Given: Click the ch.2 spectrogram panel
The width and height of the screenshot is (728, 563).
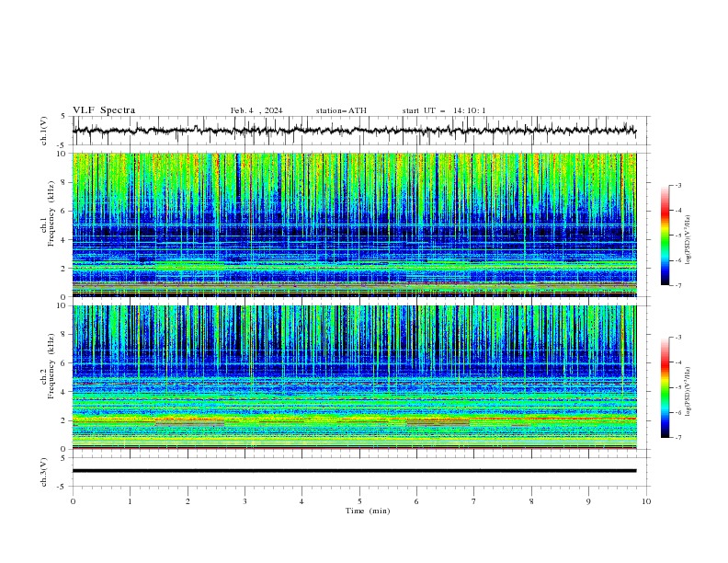Looking at the screenshot, I should point(354,377).
